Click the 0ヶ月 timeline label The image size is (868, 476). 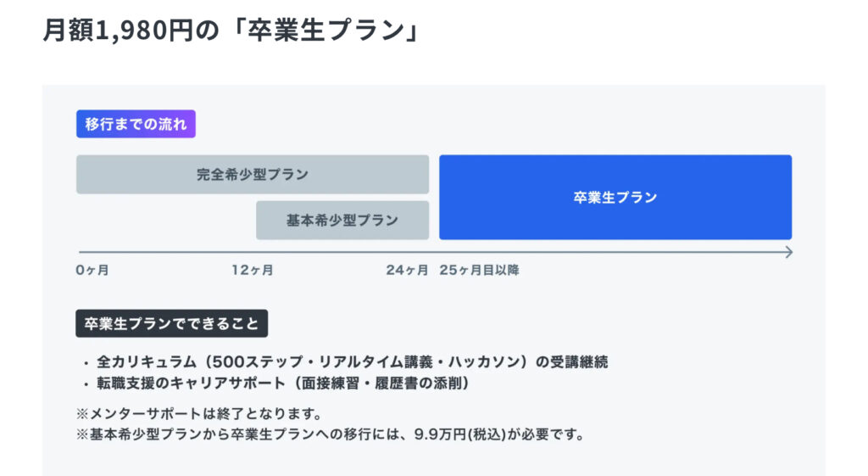92,271
